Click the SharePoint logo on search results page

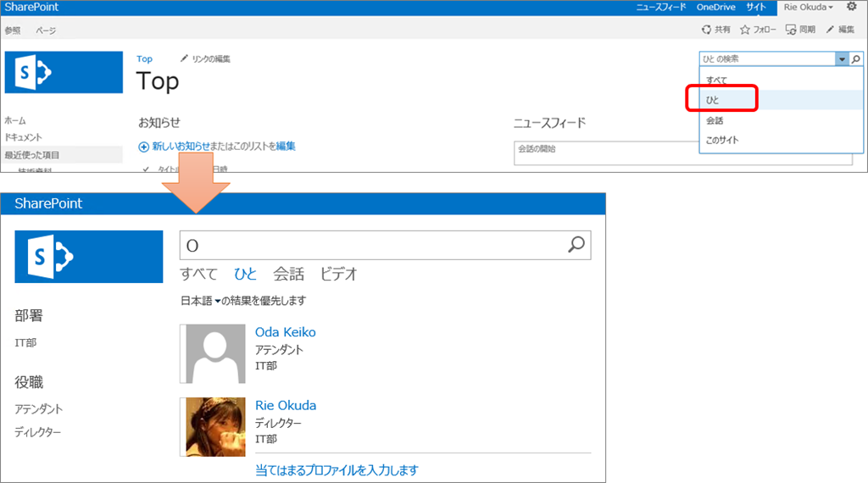(x=88, y=257)
